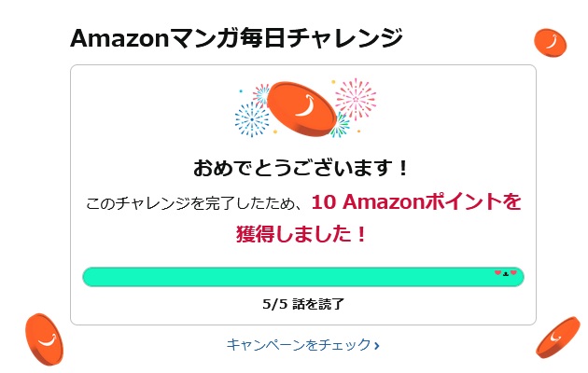Click the chevron next to キャンペーンをチェック
The width and height of the screenshot is (588, 373).
click(376, 346)
